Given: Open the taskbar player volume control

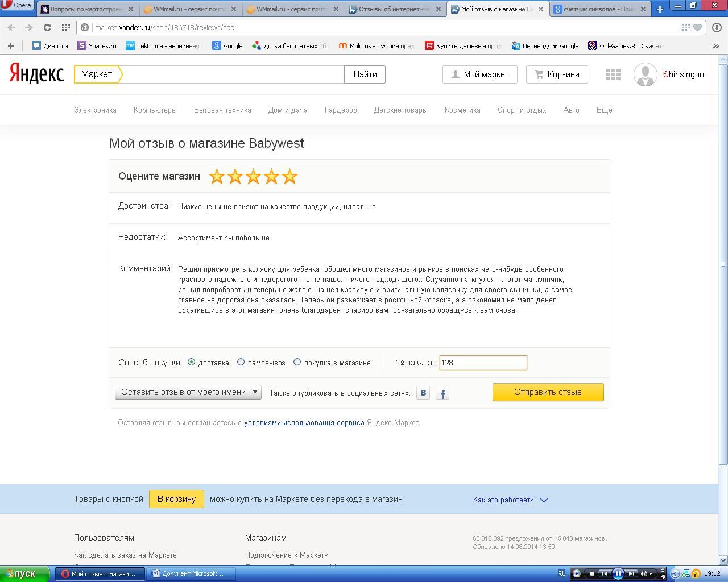Looking at the screenshot, I should tap(646, 574).
